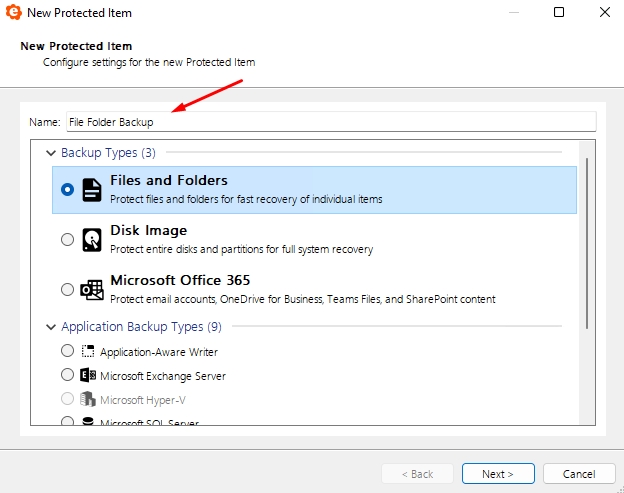Click the Name input field

331,122
